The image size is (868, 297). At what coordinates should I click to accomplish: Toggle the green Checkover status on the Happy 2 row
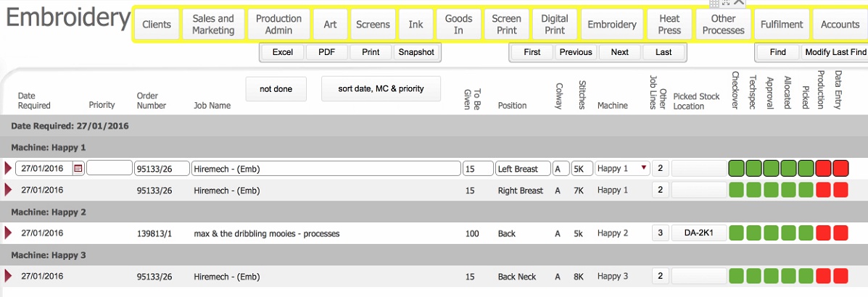point(736,233)
